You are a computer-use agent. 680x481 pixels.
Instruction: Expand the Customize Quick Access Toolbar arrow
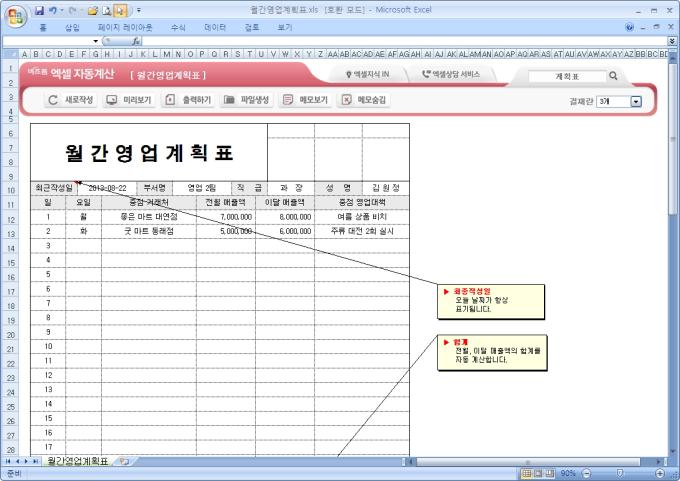139,10
